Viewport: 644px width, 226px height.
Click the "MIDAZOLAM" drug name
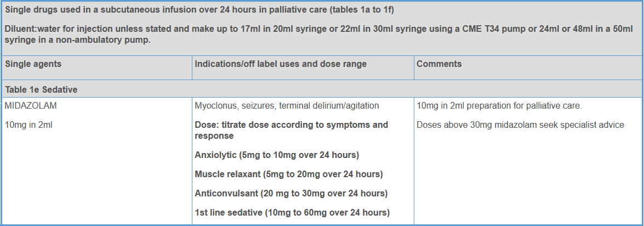[31, 105]
